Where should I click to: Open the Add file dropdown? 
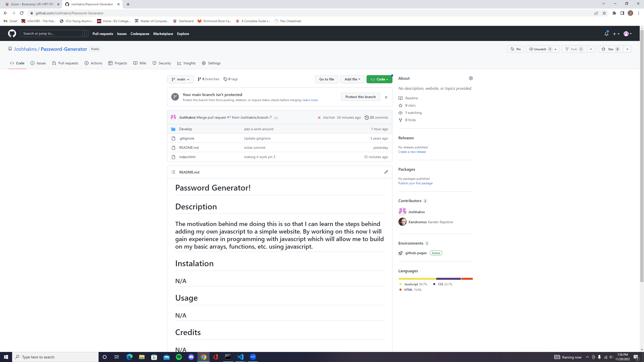point(352,79)
